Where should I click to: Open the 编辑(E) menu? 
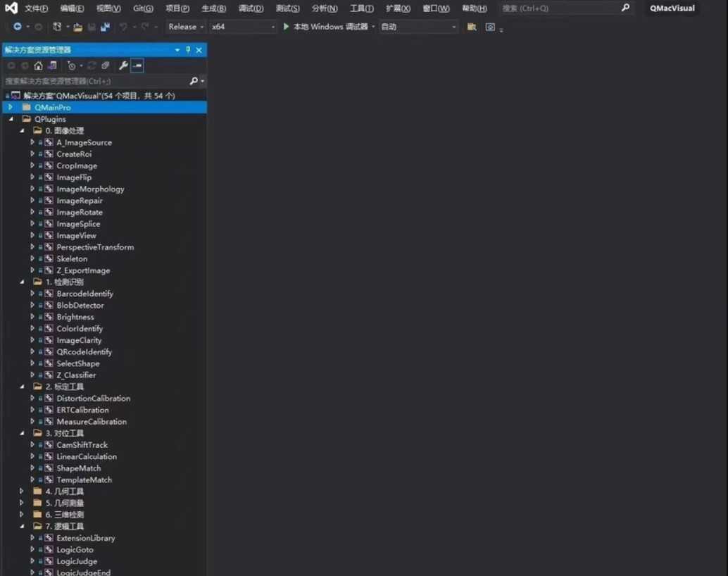point(72,8)
